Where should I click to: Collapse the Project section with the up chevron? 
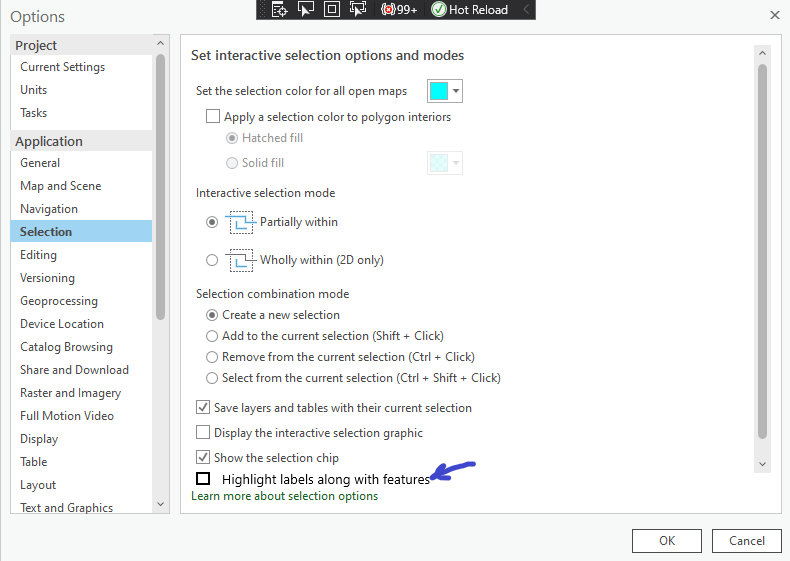coord(160,43)
